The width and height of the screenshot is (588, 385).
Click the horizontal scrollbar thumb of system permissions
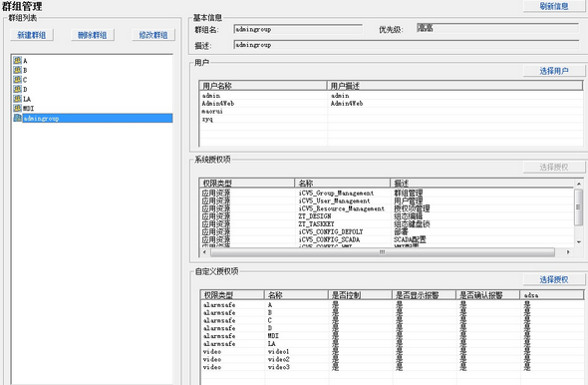tap(382, 252)
